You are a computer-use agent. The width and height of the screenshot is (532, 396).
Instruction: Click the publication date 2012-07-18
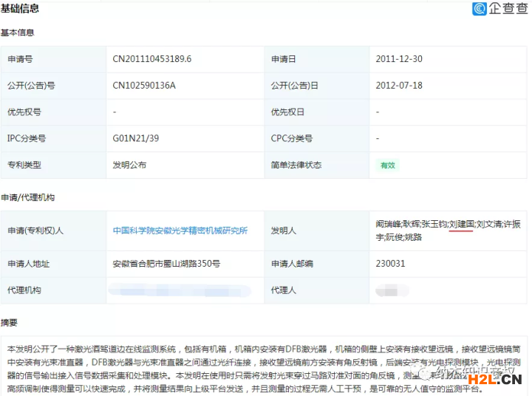398,86
